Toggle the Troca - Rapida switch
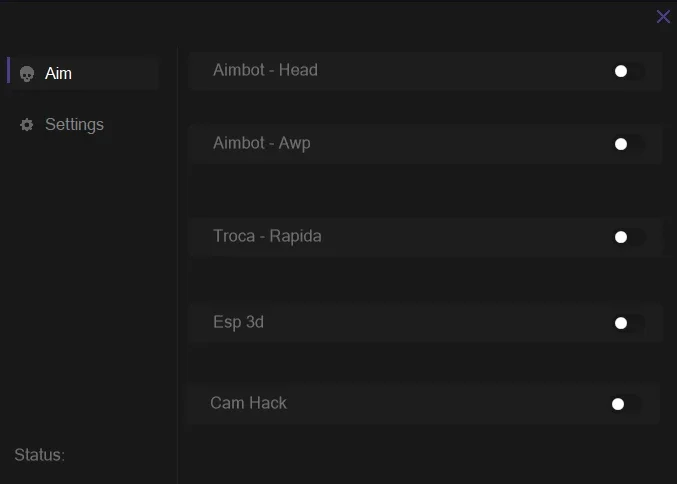 pyautogui.click(x=630, y=237)
